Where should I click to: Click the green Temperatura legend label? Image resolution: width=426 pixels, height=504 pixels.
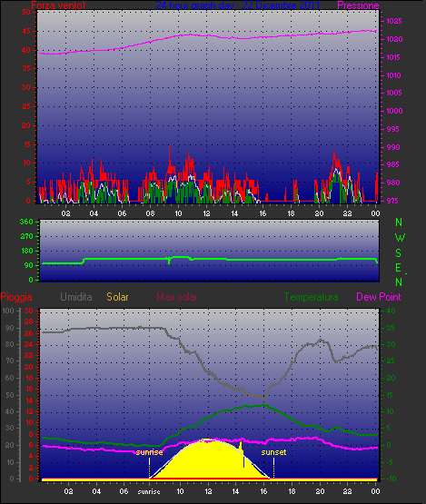click(311, 297)
